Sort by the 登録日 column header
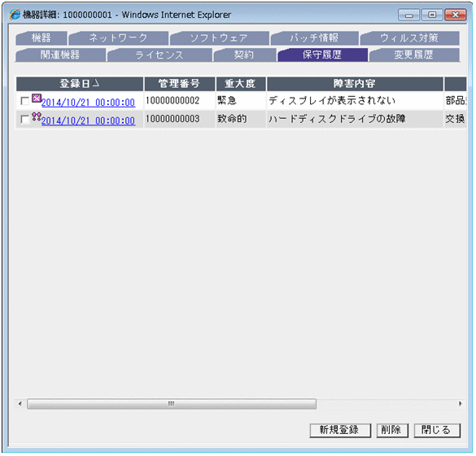 (x=80, y=84)
